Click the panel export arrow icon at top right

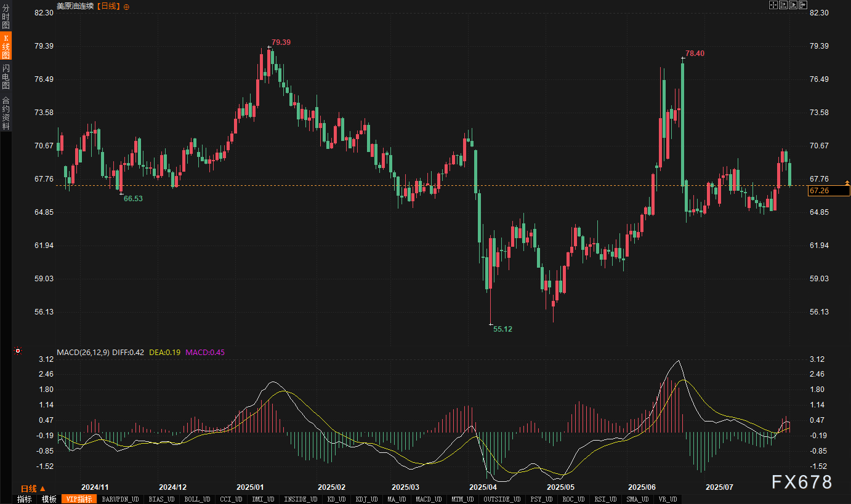tap(803, 6)
